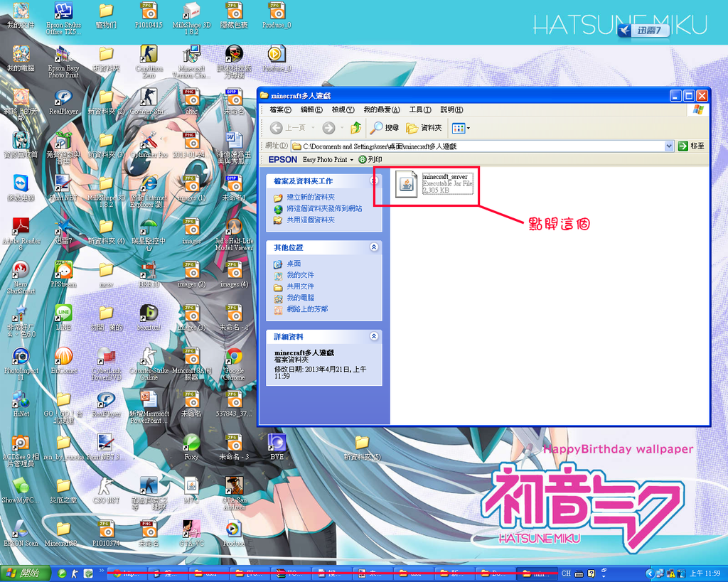Go up one folder level in Explorer toolbar
This screenshot has width=728, height=582.
pos(356,128)
